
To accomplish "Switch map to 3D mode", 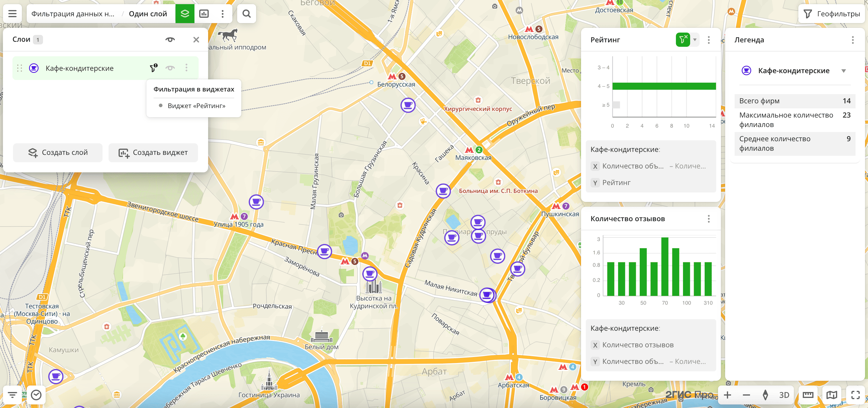I will click(784, 395).
